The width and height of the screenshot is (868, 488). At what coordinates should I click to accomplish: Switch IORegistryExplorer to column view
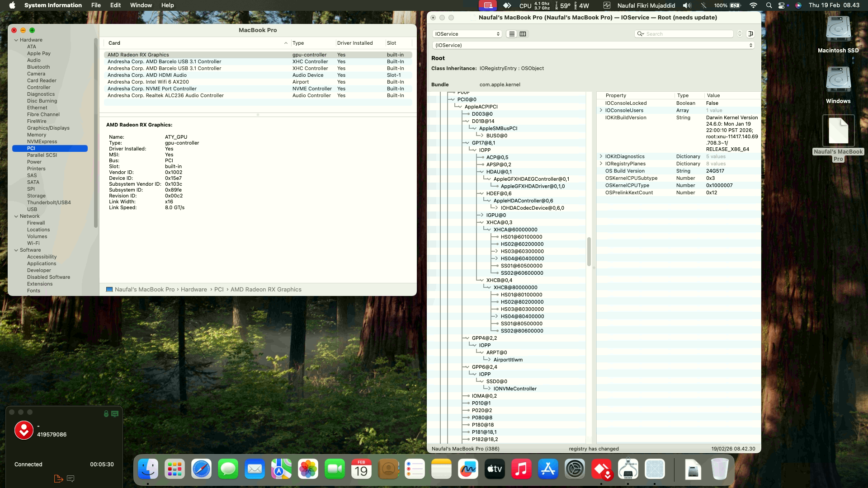click(x=523, y=34)
